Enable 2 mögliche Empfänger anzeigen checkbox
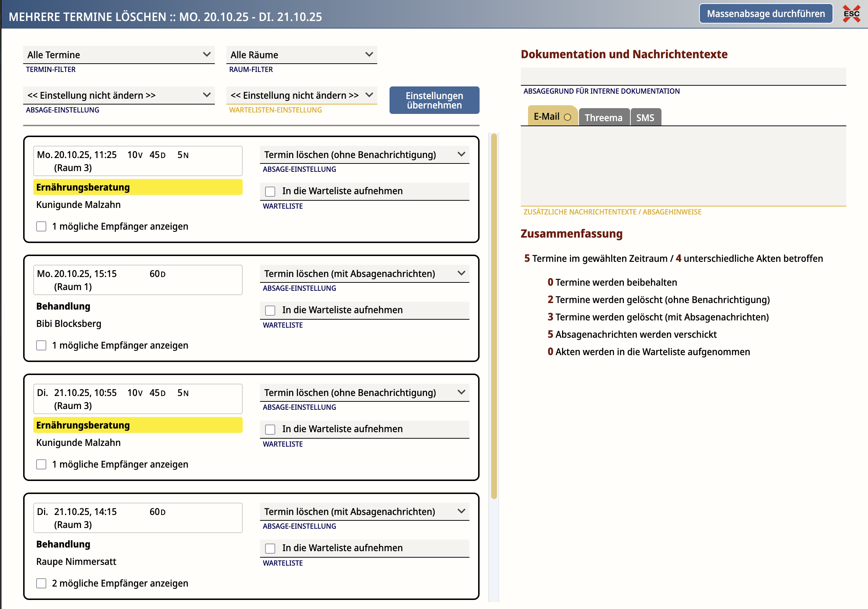Image resolution: width=868 pixels, height=609 pixels. (41, 583)
